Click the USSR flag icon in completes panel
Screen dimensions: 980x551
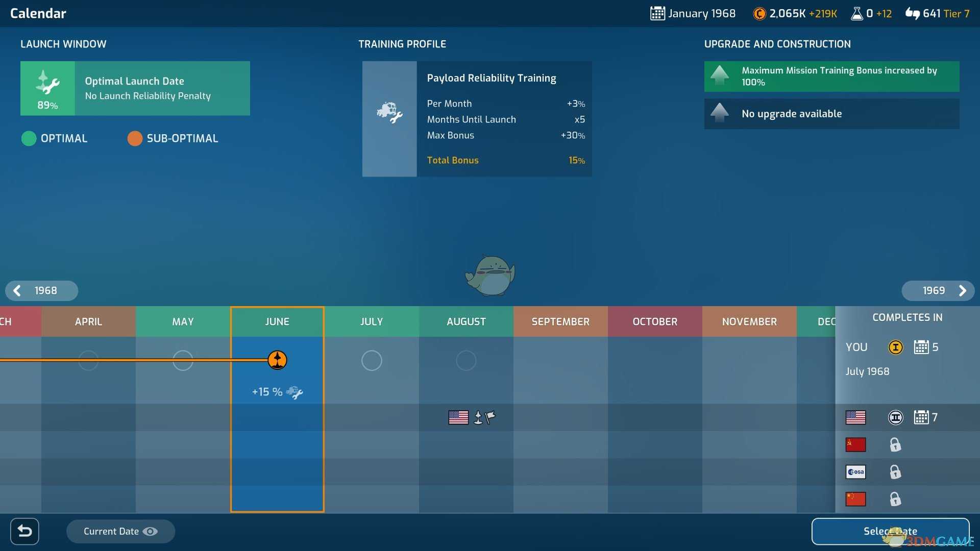point(856,444)
